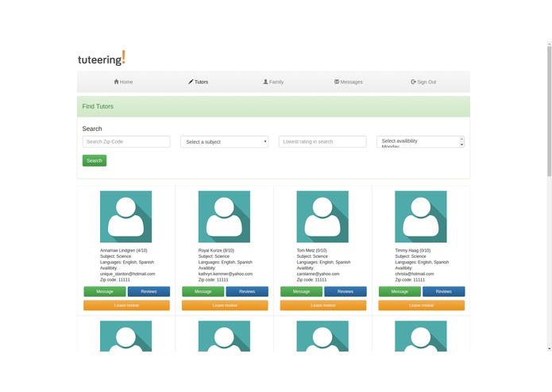Open the Select a subject dropdown

(224, 142)
